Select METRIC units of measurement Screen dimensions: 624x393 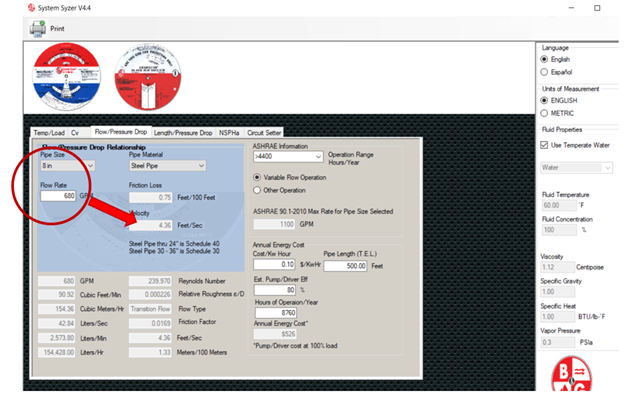(544, 113)
